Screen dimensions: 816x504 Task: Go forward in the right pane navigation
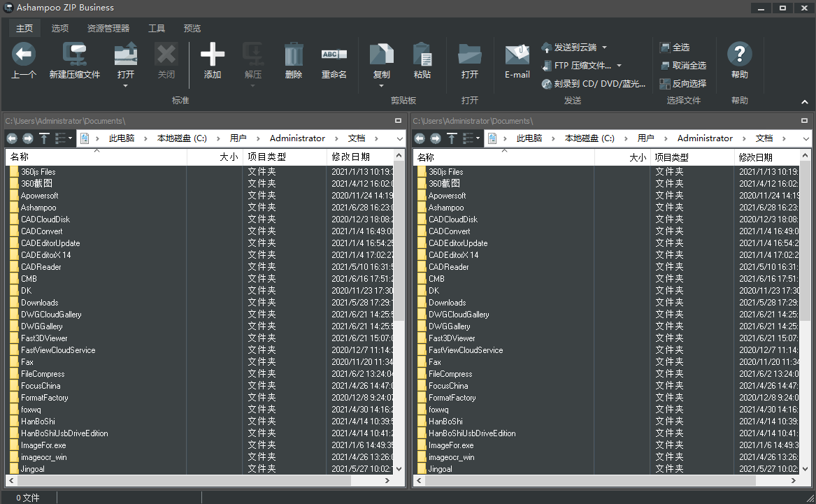pyautogui.click(x=436, y=138)
